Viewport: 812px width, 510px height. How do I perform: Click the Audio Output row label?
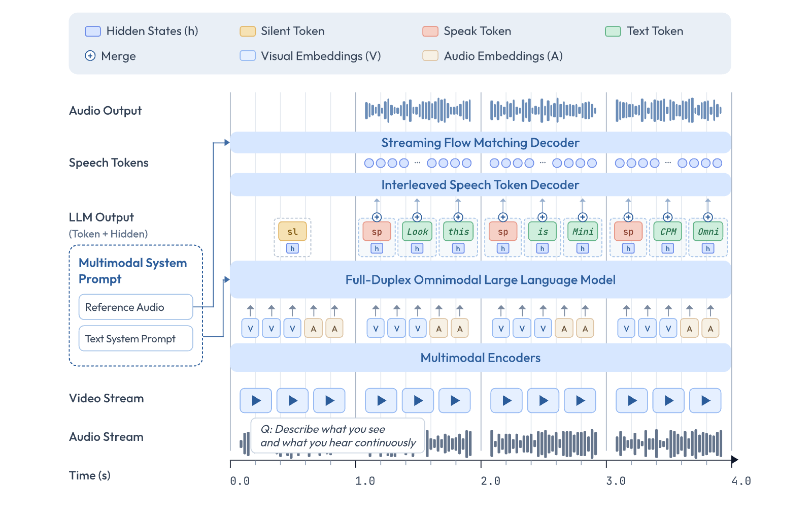[x=106, y=111]
